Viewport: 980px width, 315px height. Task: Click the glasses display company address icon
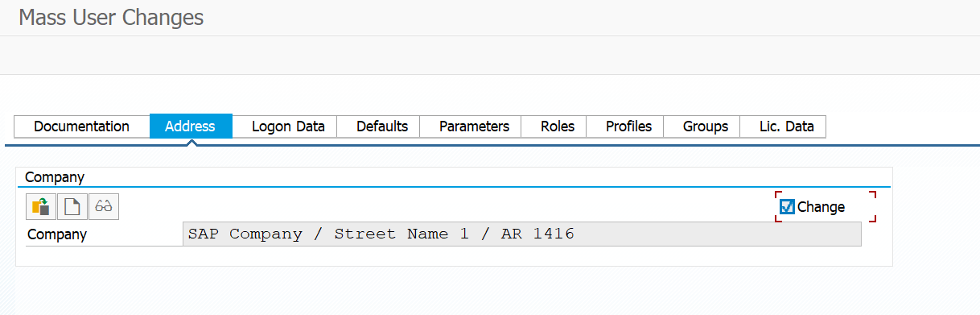(104, 207)
